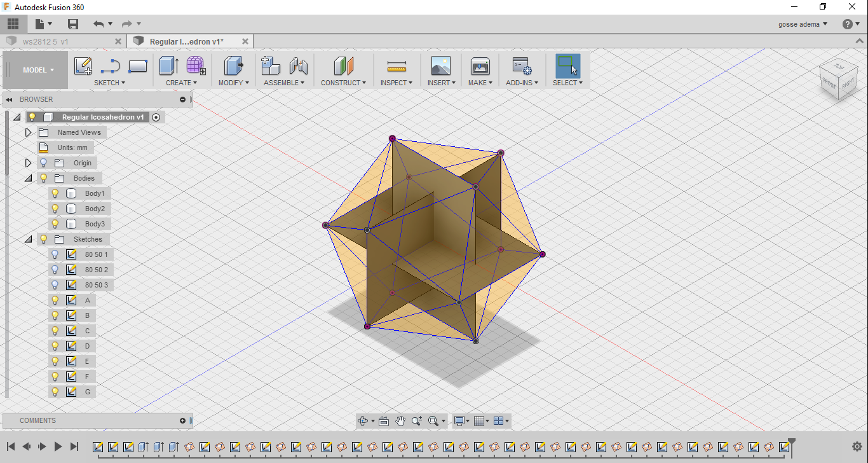Open the CONSTRUCT menu

tap(344, 83)
